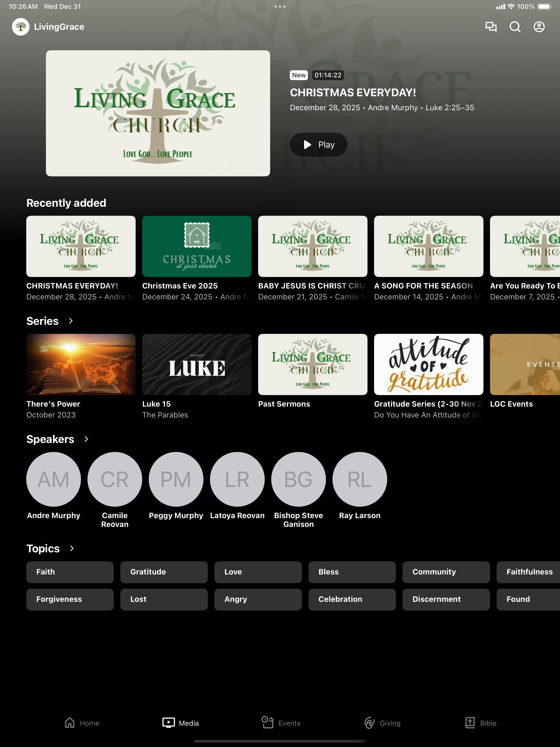Image resolution: width=560 pixels, height=747 pixels.
Task: Expand the Topics section chevron
Action: point(72,548)
